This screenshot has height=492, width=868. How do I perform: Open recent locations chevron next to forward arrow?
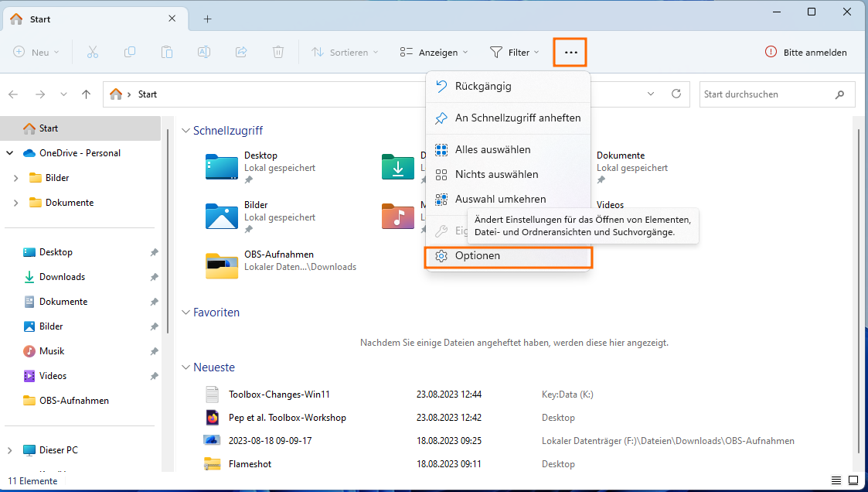click(x=63, y=94)
